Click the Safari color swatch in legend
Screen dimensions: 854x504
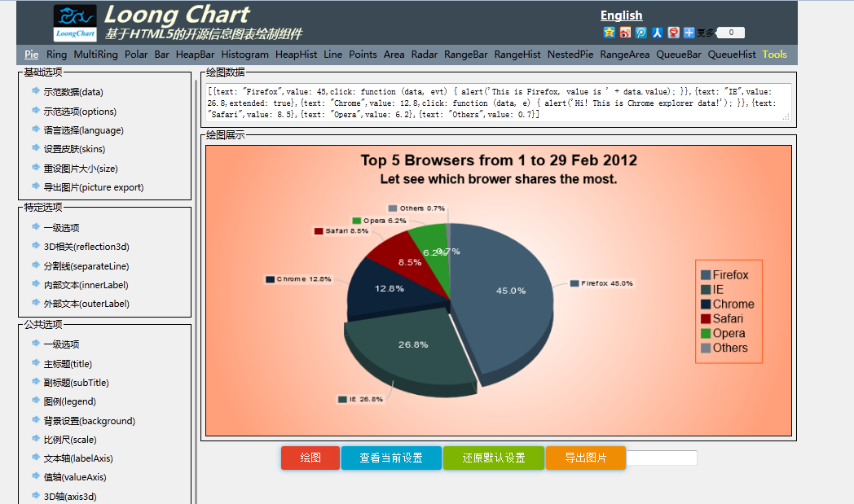tap(706, 319)
